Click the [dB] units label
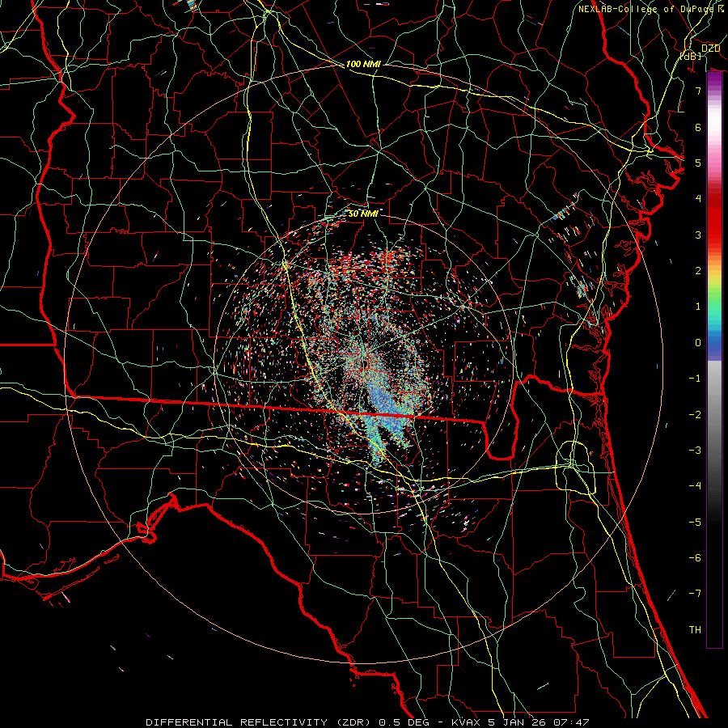728x728 pixels. pos(691,56)
